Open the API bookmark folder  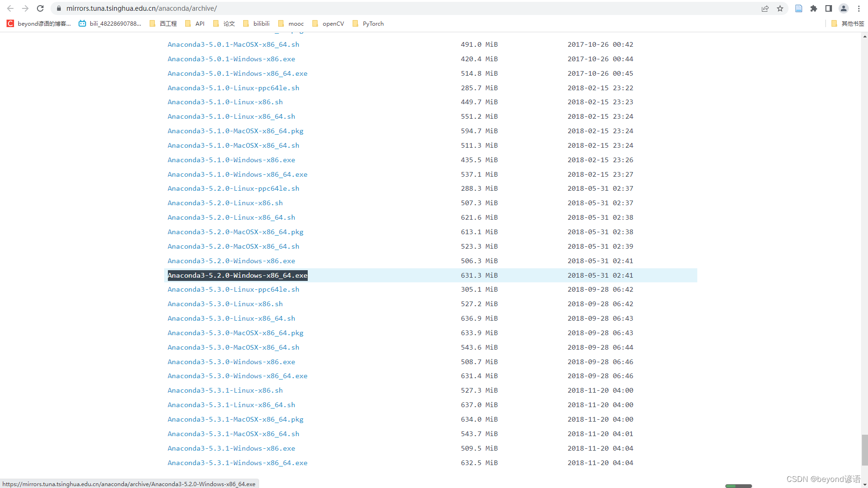[x=195, y=23]
